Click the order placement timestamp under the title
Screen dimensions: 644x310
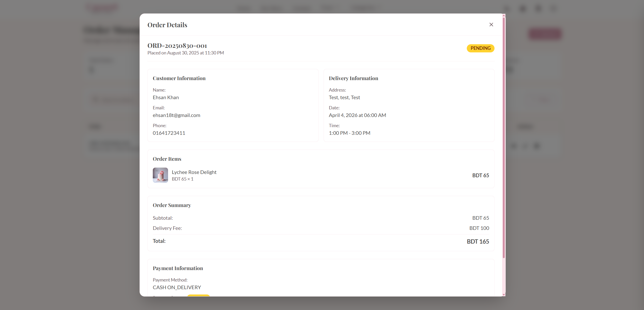coord(185,53)
